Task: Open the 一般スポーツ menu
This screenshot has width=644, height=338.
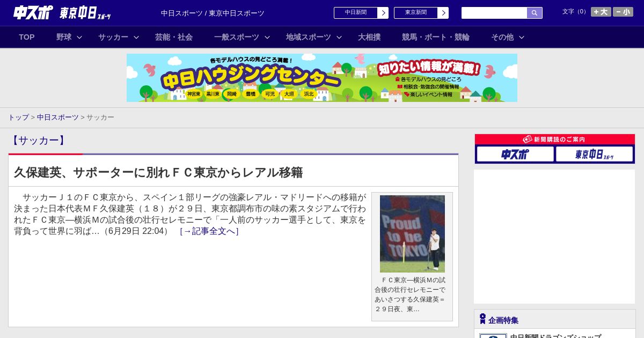Action: click(x=237, y=37)
